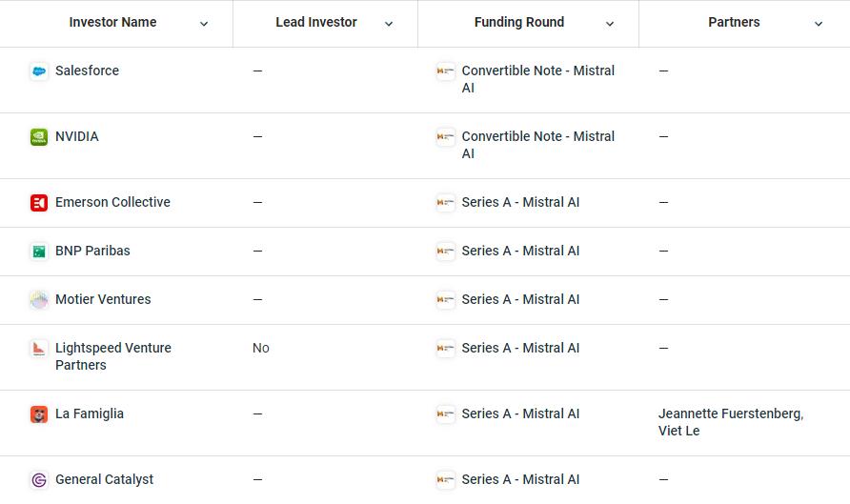850x504 pixels.
Task: Click the La Famiglia orange logo icon
Action: pyautogui.click(x=39, y=414)
